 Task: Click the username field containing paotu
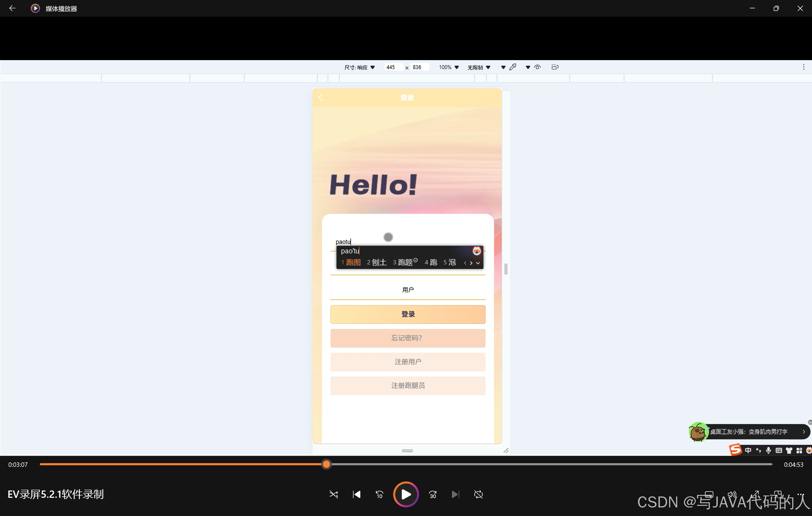point(407,242)
